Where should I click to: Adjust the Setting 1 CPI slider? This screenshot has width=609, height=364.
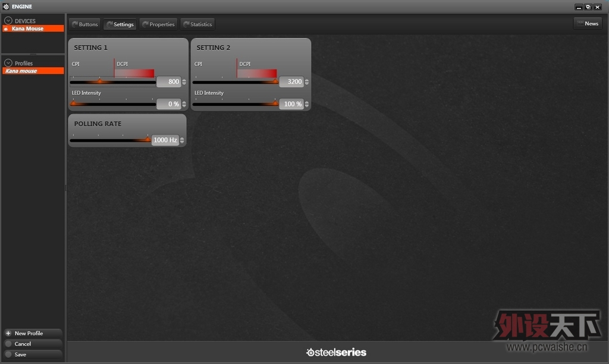(112, 82)
